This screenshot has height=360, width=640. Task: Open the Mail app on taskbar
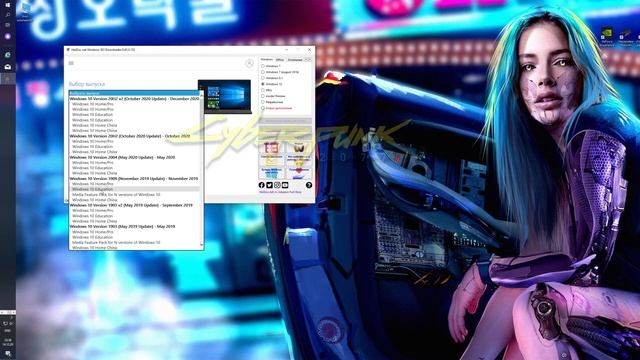click(8, 67)
